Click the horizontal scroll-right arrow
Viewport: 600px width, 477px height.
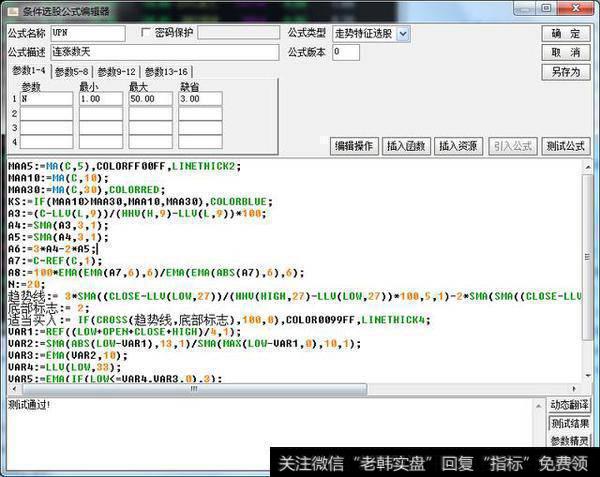coord(574,389)
